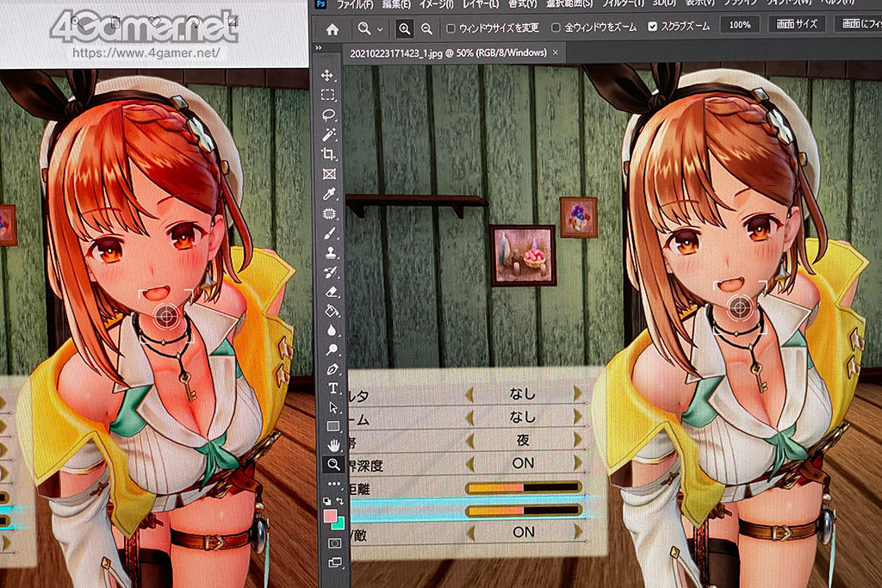The image size is (882, 588).
Task: Uncheck the スクラブズーム checkbox
Action: (652, 28)
